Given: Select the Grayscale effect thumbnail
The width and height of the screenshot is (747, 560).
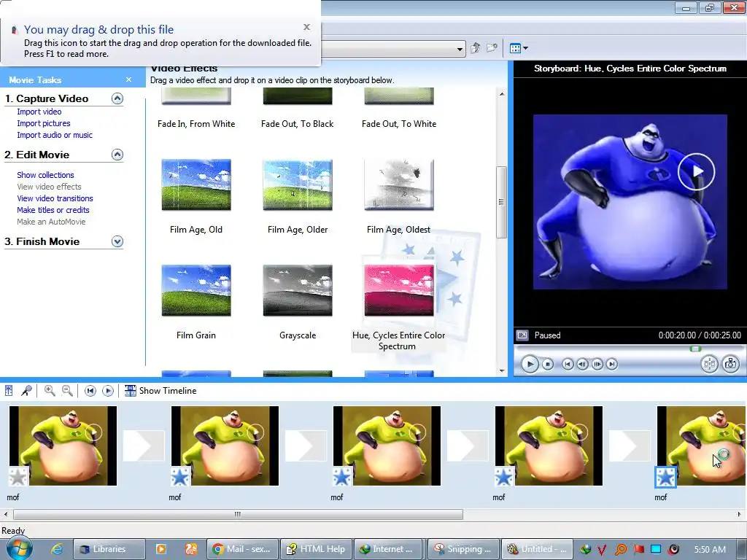Looking at the screenshot, I should click(x=298, y=290).
